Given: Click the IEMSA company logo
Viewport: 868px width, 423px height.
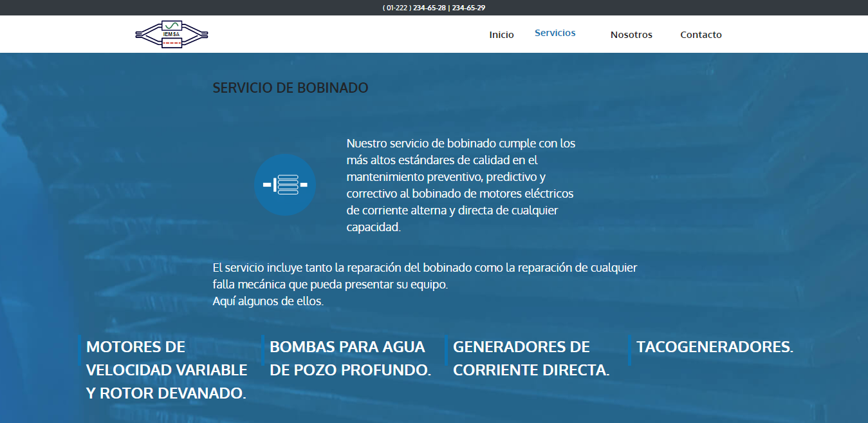Looking at the screenshot, I should 172,34.
